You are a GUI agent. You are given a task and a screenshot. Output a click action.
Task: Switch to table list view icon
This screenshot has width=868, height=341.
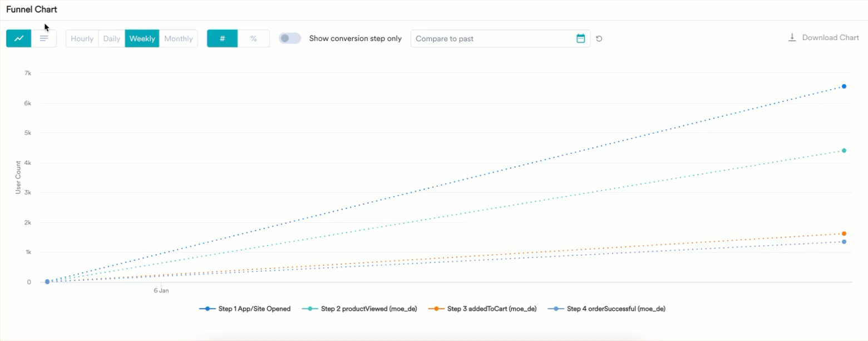(x=44, y=38)
